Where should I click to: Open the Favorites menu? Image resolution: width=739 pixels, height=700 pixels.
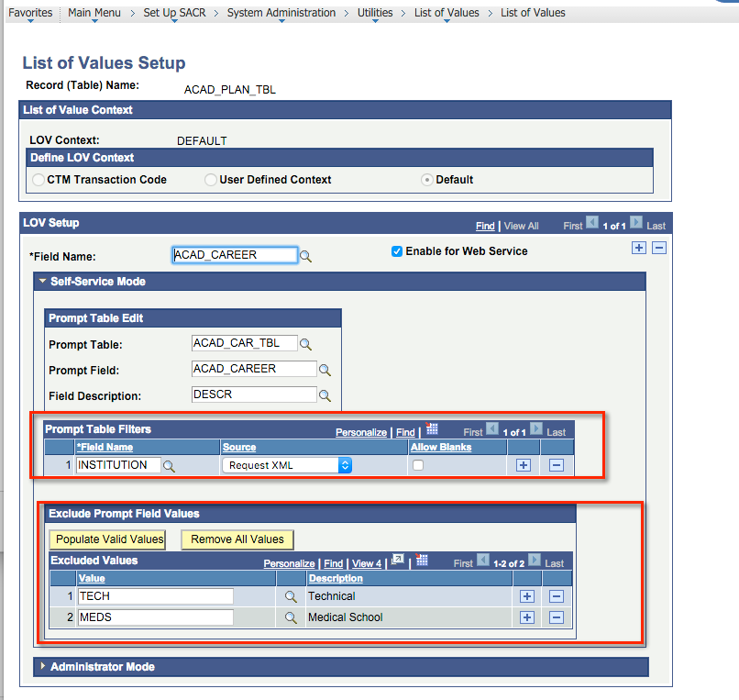click(x=30, y=13)
